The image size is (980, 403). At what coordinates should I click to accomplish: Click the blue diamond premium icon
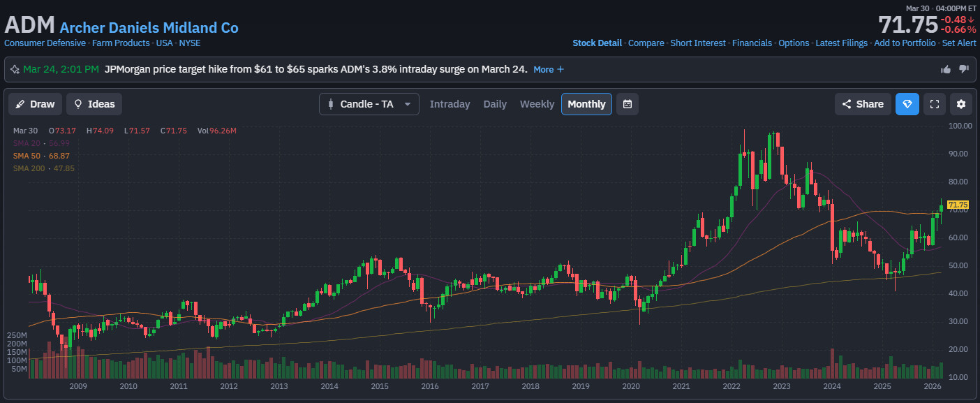[907, 104]
